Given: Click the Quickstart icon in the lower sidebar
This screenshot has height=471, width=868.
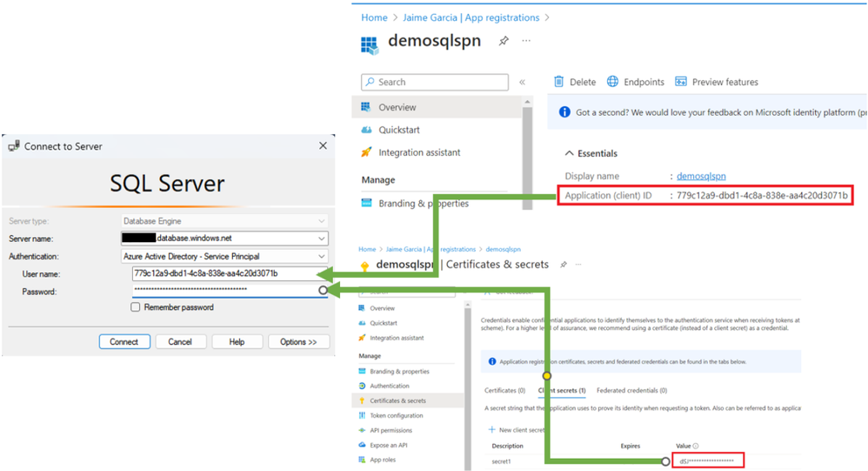Looking at the screenshot, I should 362,323.
